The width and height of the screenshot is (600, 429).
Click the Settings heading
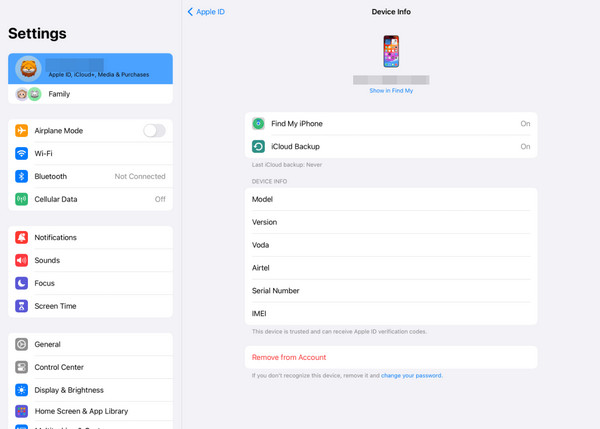(x=37, y=34)
